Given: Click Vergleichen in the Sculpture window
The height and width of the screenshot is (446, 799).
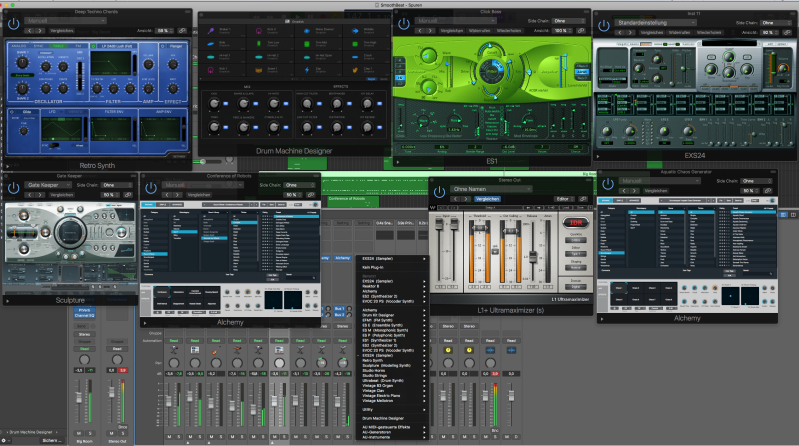Looking at the screenshot, I should coord(62,195).
